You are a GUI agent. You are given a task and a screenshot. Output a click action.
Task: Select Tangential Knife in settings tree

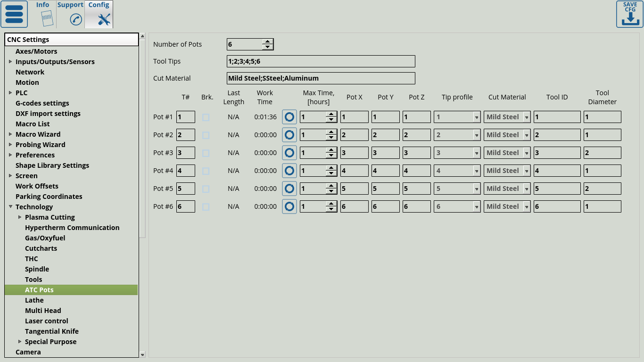(51, 331)
